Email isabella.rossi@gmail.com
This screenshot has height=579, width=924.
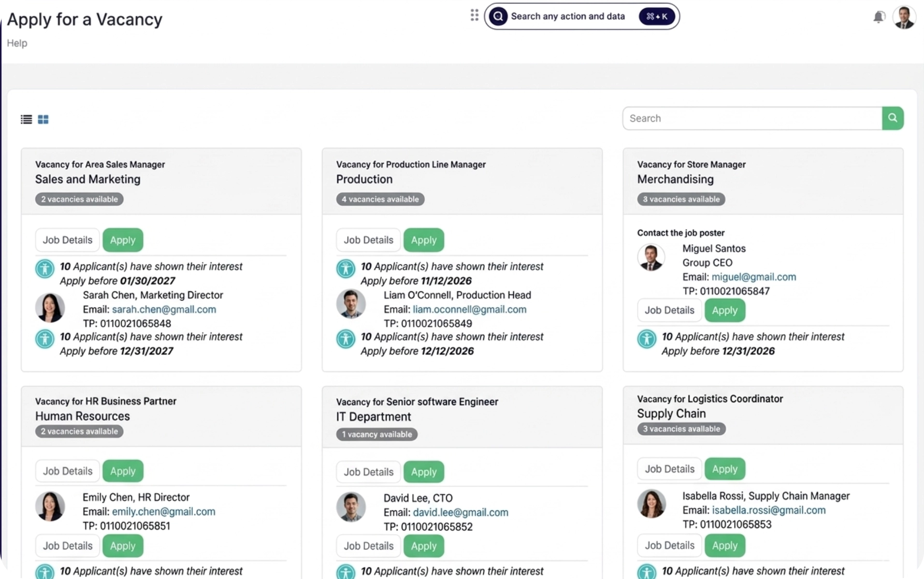769,510
